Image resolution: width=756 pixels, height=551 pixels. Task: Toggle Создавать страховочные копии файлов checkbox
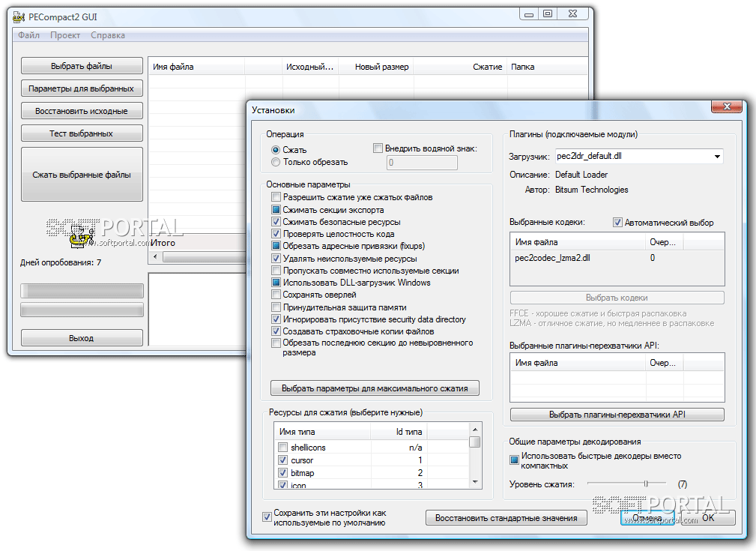[x=276, y=331]
